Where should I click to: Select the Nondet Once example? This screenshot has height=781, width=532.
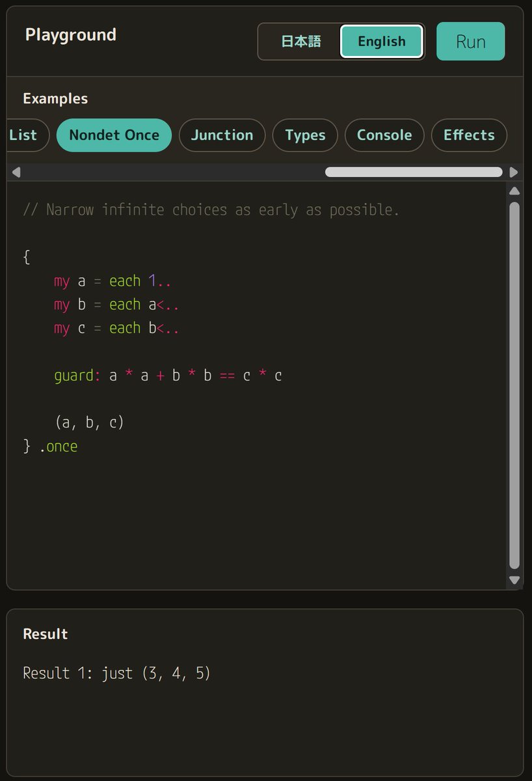(114, 135)
